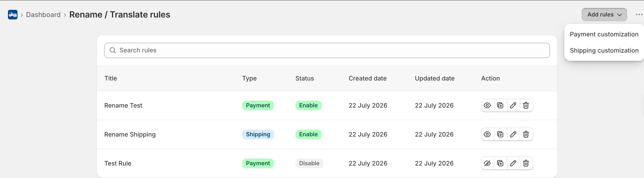Delete the Rename Shipping rule
The width and height of the screenshot is (644, 178).
pos(526,134)
